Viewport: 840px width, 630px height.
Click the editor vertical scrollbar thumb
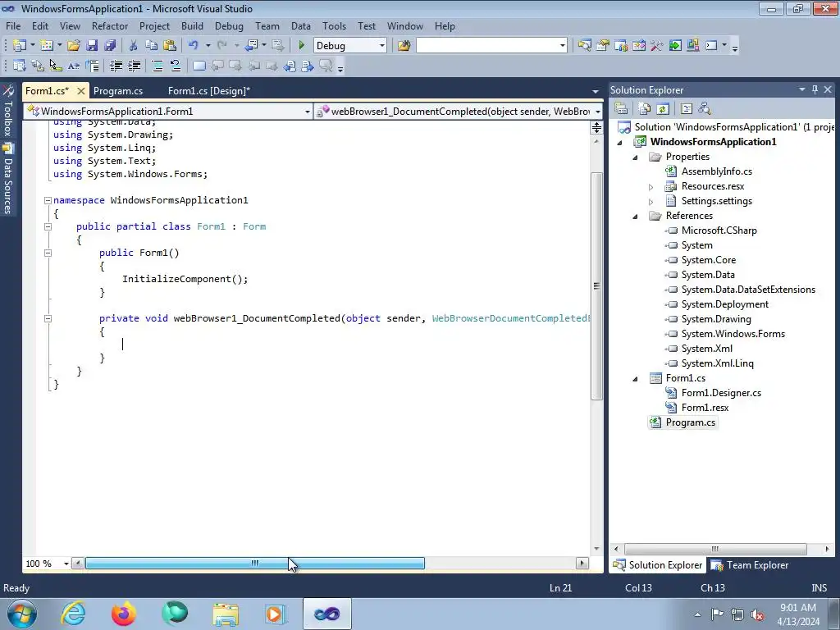pyautogui.click(x=596, y=286)
